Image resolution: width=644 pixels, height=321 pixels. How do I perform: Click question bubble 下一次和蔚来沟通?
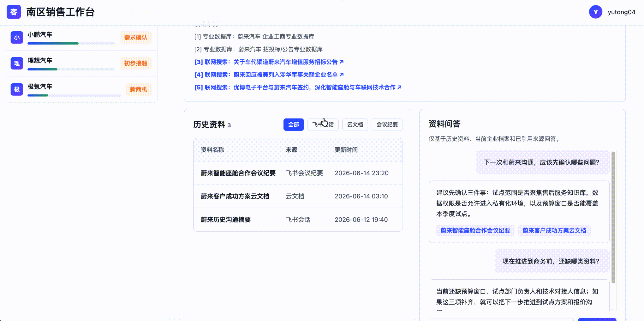pyautogui.click(x=543, y=162)
